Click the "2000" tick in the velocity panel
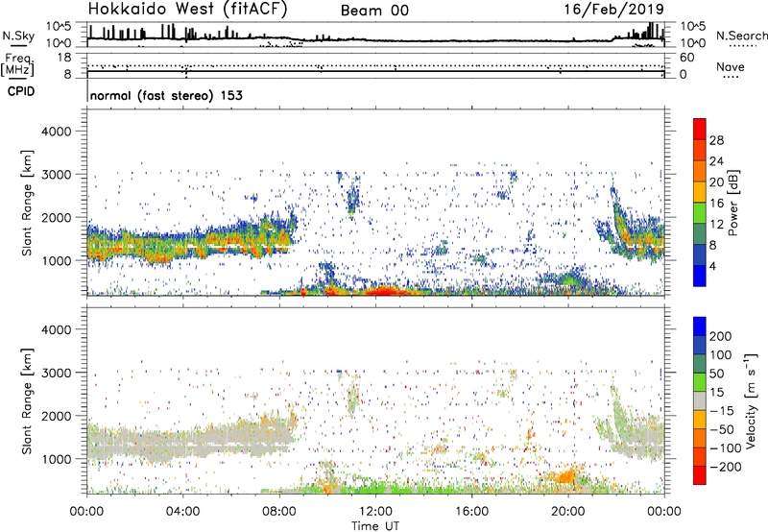Screen dimensions: 768x532 point(57,416)
